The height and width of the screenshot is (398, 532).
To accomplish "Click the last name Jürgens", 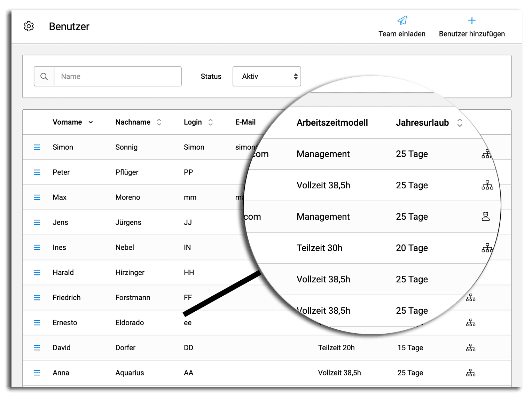I will pyautogui.click(x=128, y=223).
